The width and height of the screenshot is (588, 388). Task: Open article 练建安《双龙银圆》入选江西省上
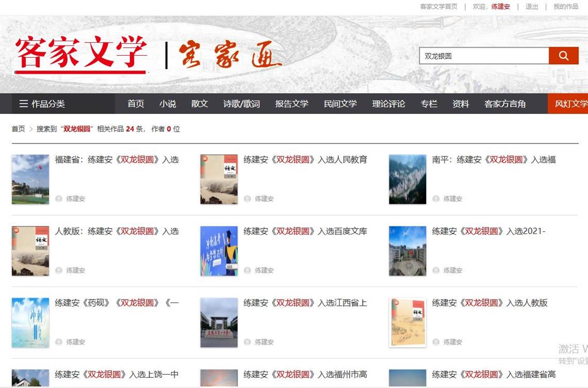click(x=305, y=303)
